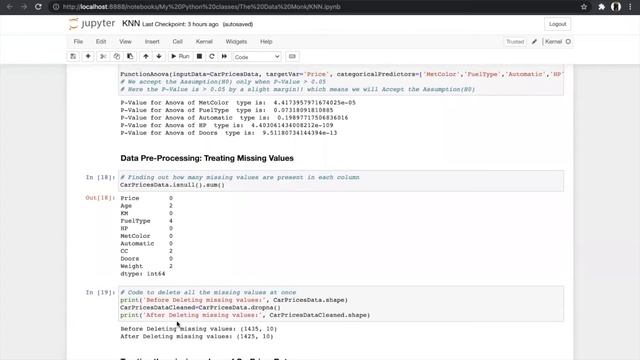Click the Jupyter logo
Screen dimensions: 640x360
[92, 24]
